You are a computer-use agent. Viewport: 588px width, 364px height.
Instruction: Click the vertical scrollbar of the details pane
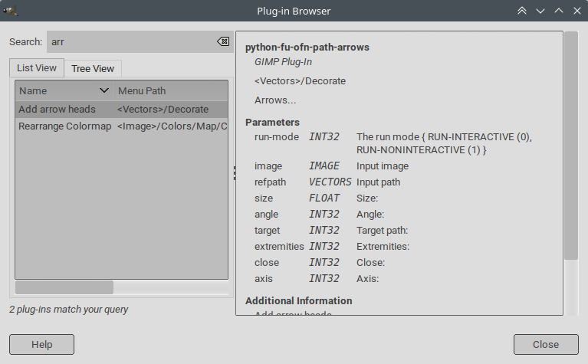pyautogui.click(x=570, y=146)
